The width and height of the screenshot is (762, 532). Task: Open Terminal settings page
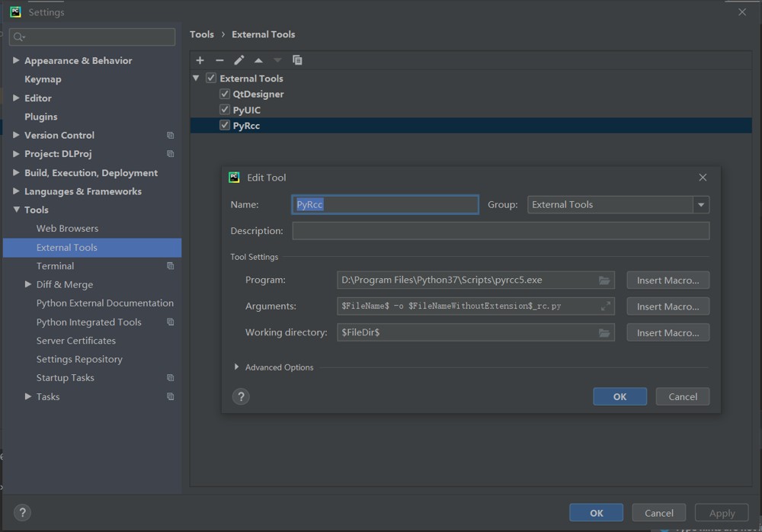(x=55, y=266)
